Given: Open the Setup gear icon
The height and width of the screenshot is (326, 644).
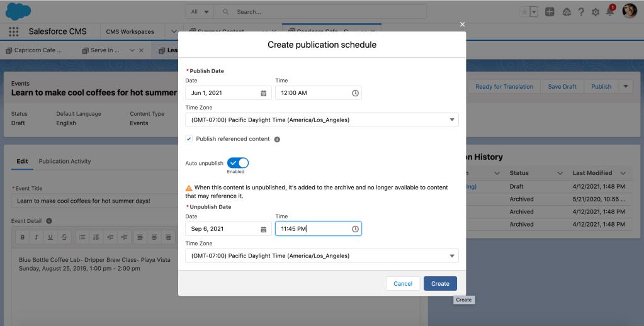Looking at the screenshot, I should (596, 12).
